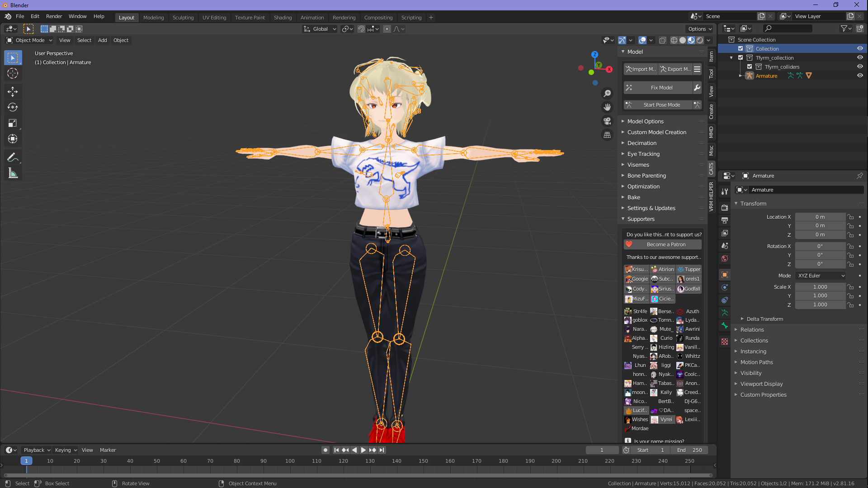Viewport: 868px width, 488px height.
Task: Open the MMD sidebar tab
Action: [x=711, y=132]
